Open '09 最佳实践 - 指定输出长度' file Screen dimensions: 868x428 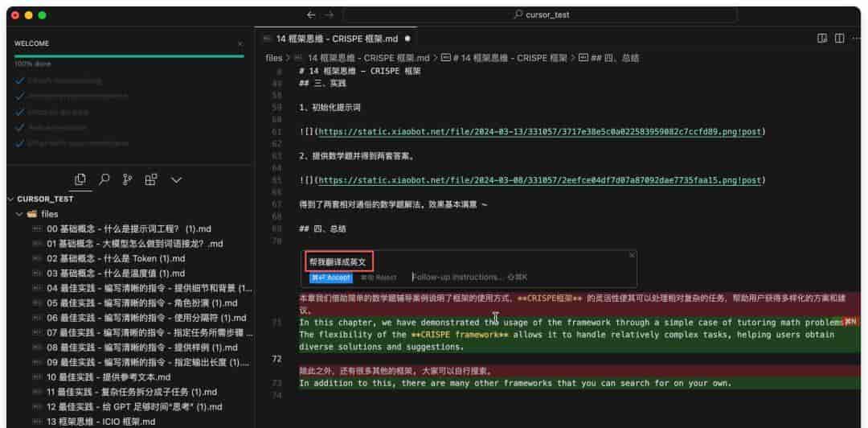tap(148, 363)
